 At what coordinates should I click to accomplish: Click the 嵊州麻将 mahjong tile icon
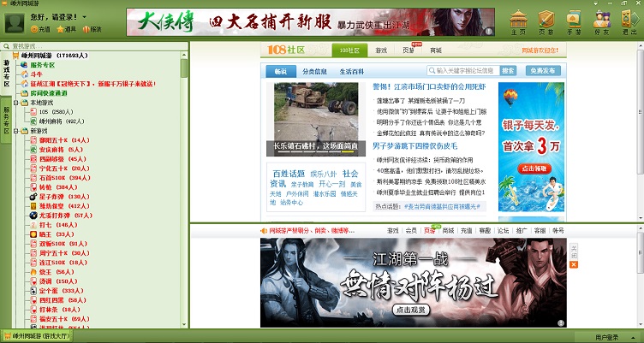point(33,121)
